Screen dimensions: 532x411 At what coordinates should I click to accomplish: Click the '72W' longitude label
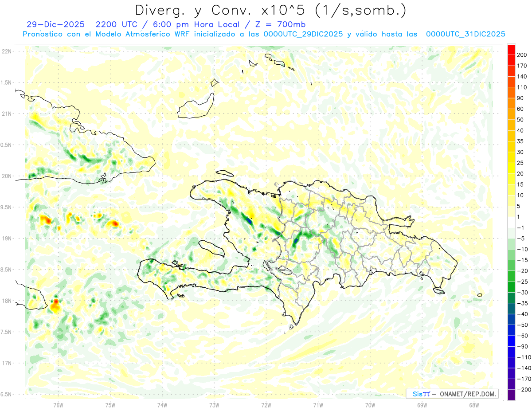[266, 405]
